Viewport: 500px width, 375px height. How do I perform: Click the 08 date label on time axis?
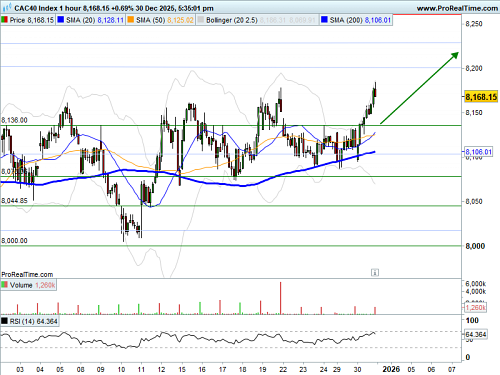(80, 369)
